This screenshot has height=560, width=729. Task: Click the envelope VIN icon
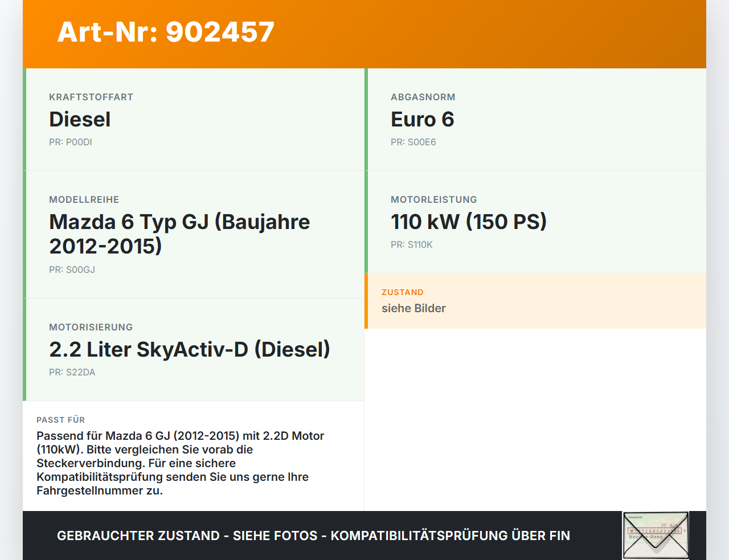click(656, 536)
